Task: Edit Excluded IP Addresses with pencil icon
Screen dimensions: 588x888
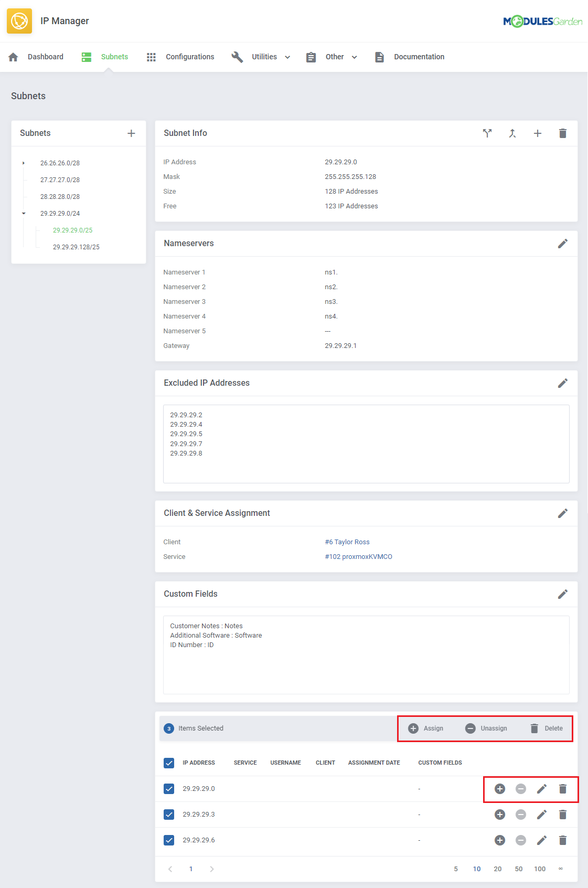Action: [x=563, y=383]
